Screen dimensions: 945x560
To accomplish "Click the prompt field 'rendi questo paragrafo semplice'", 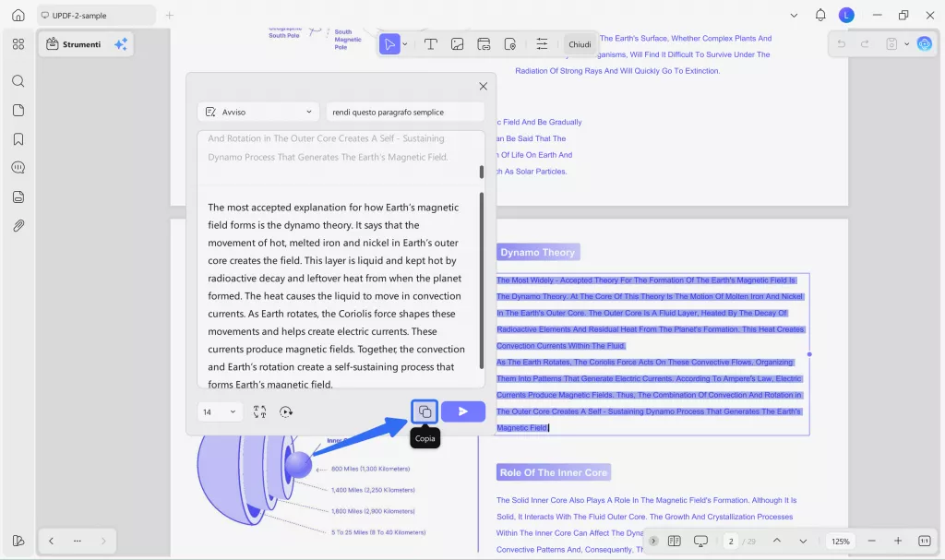I will 405,113.
